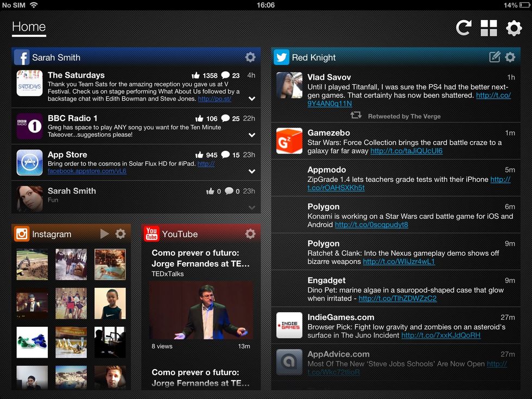Click the '8 views' video count
This screenshot has height=399, width=532.
click(x=162, y=346)
